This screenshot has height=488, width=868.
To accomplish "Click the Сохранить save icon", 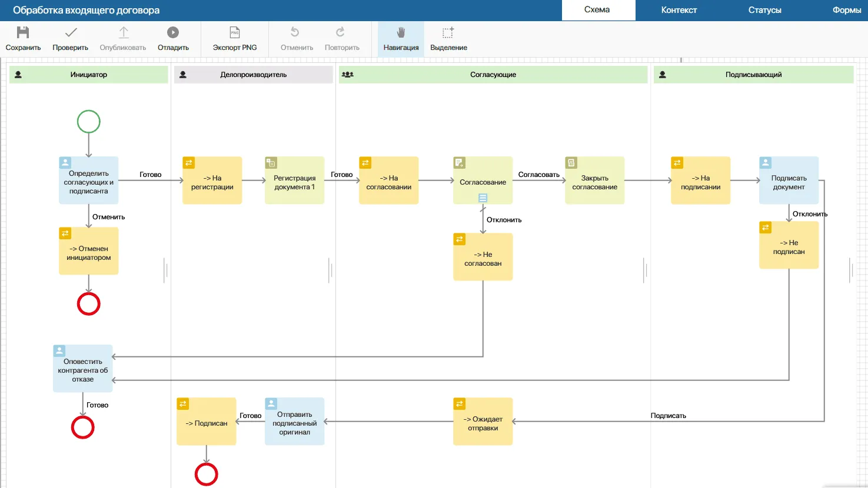I will click(23, 33).
